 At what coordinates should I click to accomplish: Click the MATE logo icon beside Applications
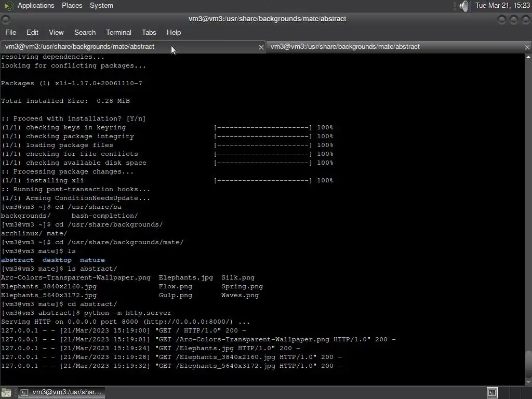coord(8,6)
